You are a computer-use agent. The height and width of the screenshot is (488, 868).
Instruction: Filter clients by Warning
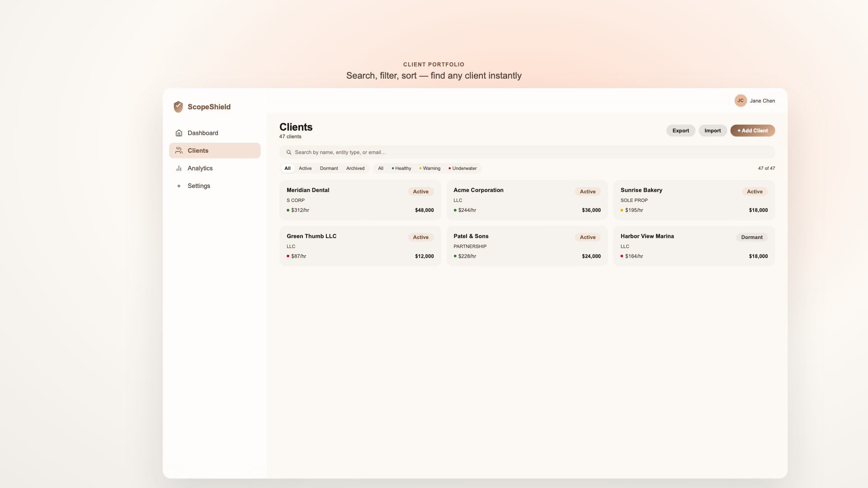click(x=430, y=169)
